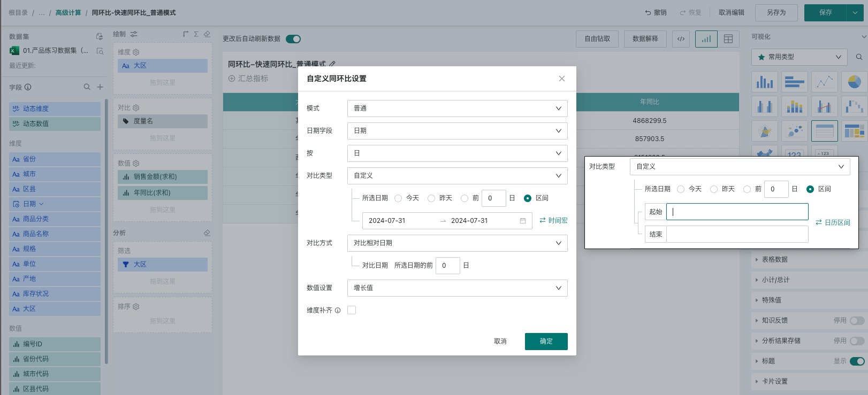This screenshot has width=868, height=395.
Task: Select 区间 radio in the popup panel
Action: click(x=810, y=189)
